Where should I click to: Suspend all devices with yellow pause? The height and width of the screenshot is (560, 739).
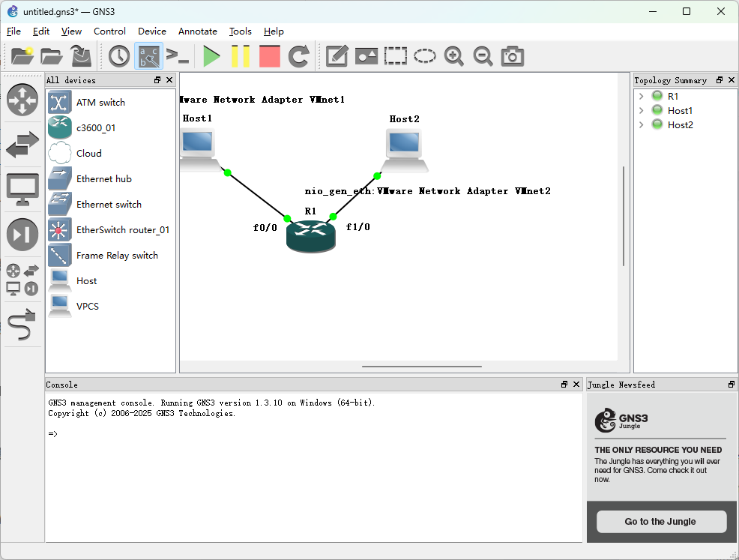(241, 56)
